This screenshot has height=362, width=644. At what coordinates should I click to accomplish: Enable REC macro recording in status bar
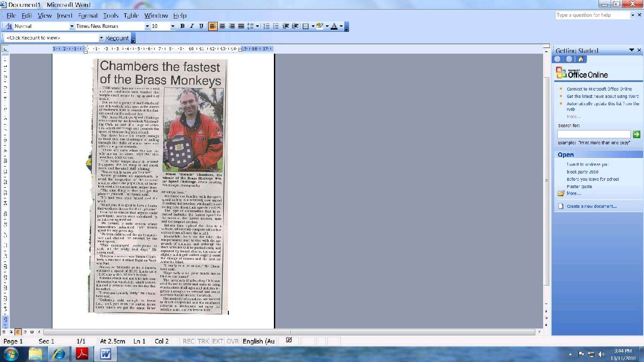188,341
